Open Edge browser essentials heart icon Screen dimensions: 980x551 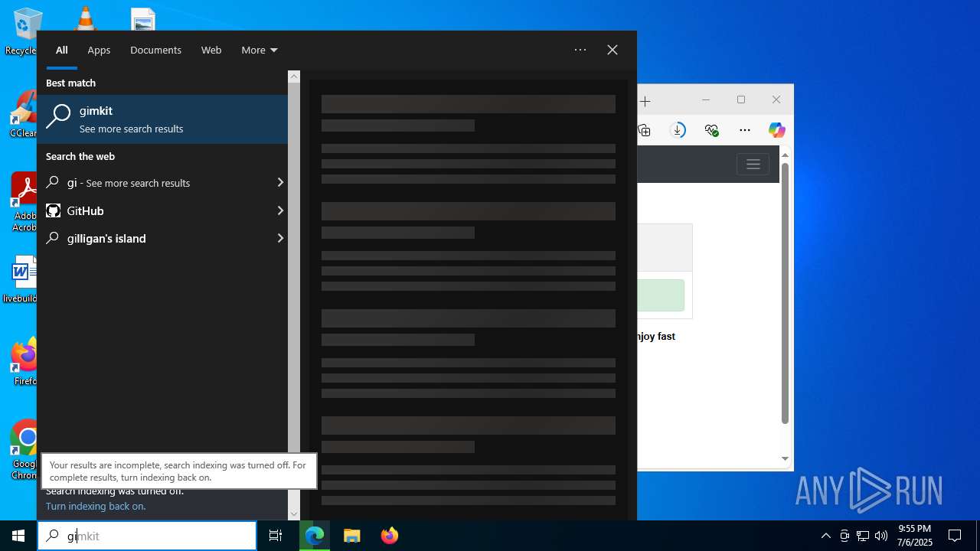point(711,130)
